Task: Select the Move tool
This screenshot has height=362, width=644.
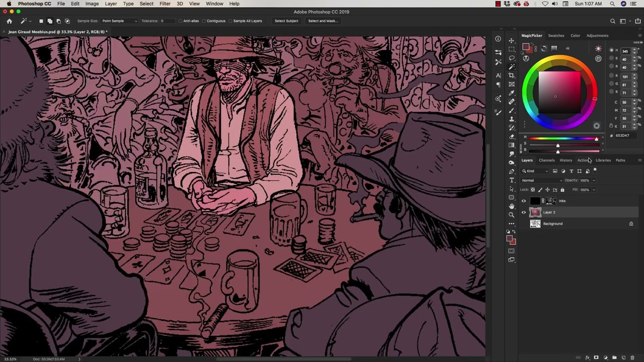Action: point(512,40)
